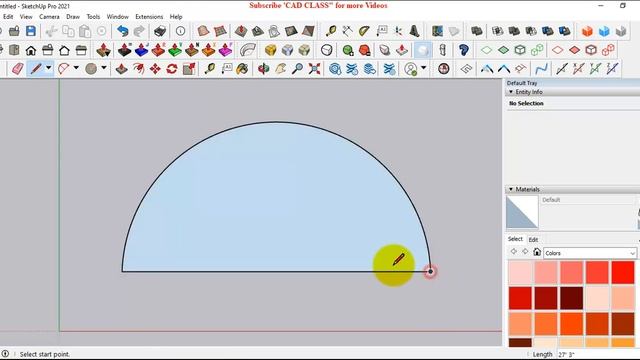The height and width of the screenshot is (360, 640).
Task: Select the Move tool
Action: (155, 69)
